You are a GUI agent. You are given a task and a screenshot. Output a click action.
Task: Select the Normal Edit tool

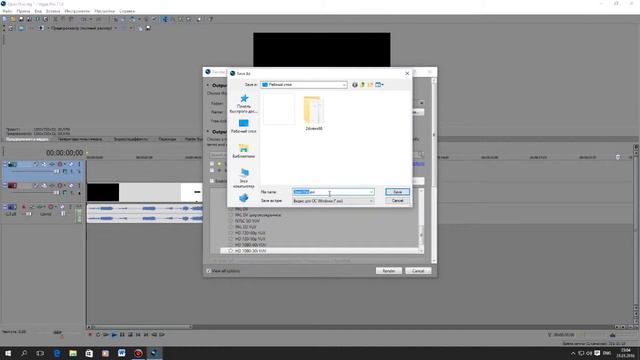165,19
